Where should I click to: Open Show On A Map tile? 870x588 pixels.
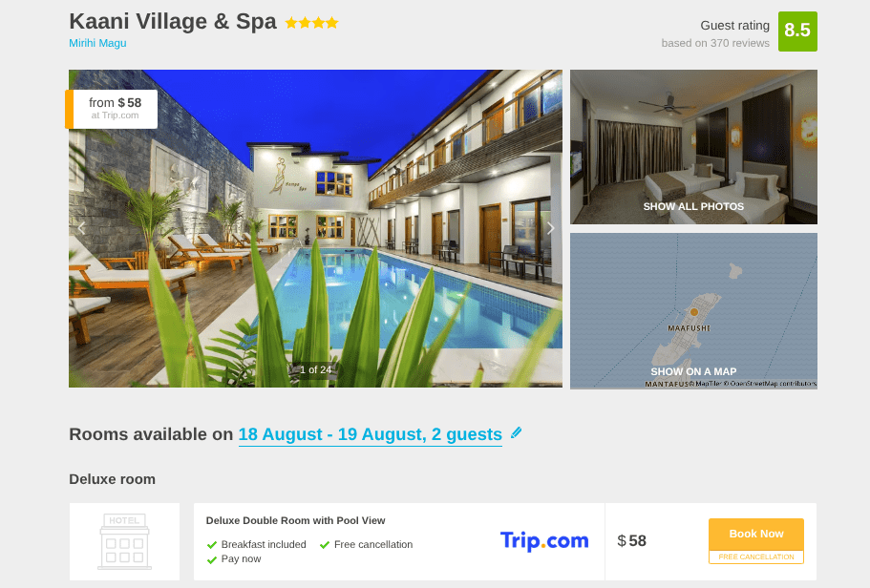coord(693,310)
